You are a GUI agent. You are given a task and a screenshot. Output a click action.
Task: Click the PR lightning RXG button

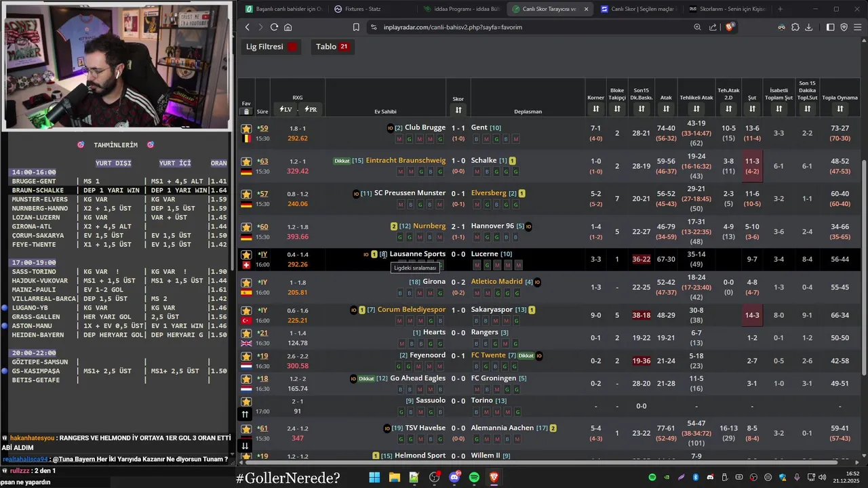click(311, 109)
